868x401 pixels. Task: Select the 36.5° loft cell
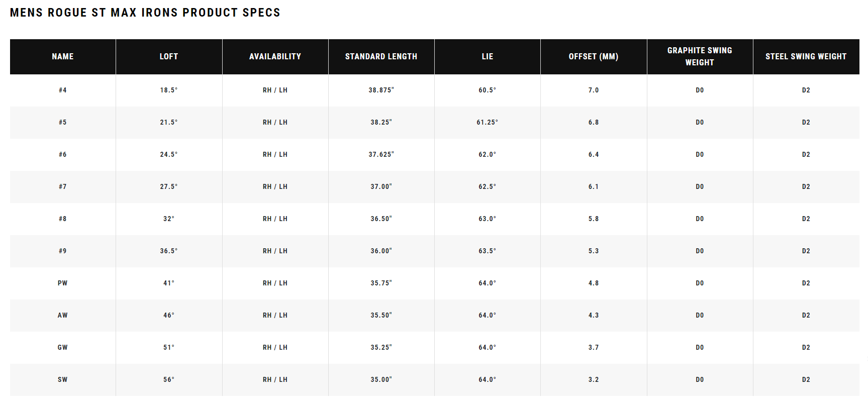coord(169,251)
